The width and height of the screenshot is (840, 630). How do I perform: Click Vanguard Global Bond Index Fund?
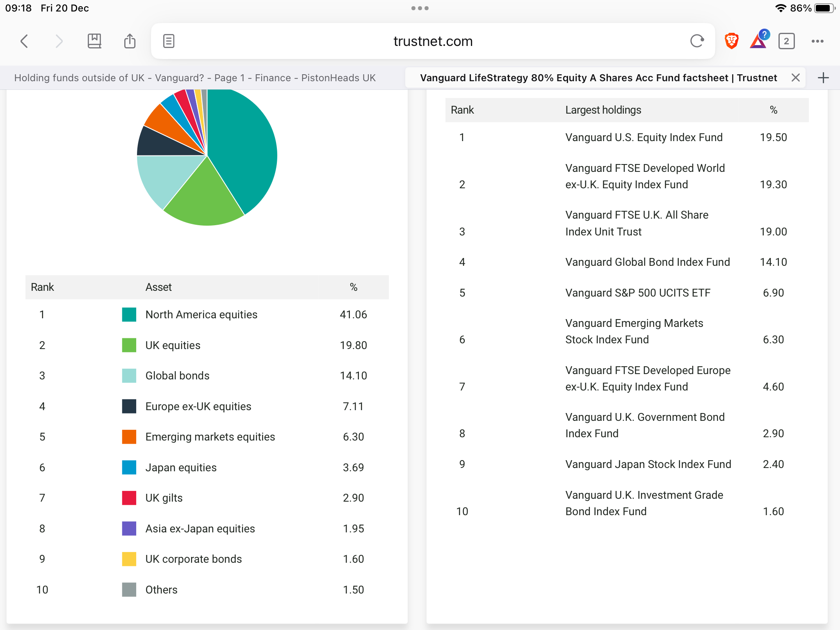(647, 262)
